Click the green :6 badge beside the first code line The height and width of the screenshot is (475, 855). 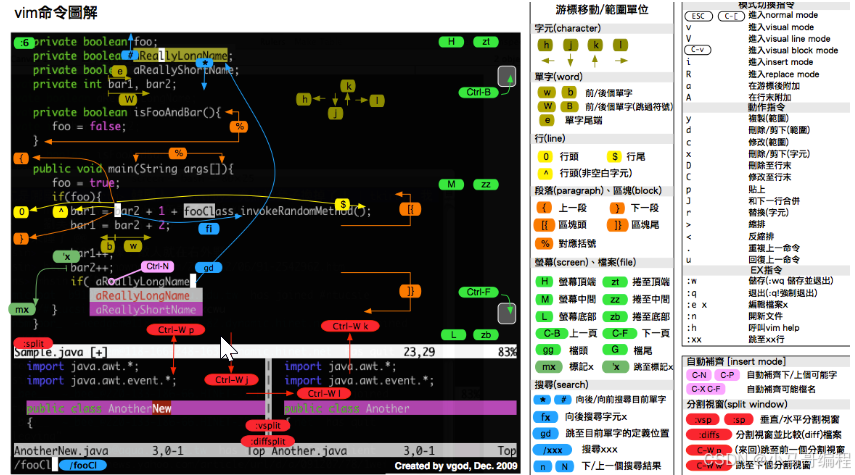(24, 43)
